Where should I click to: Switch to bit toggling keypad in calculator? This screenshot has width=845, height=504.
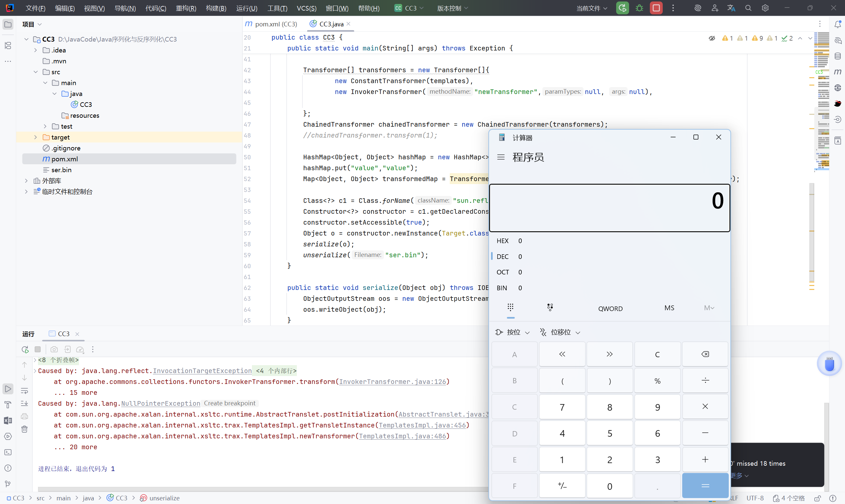click(550, 308)
